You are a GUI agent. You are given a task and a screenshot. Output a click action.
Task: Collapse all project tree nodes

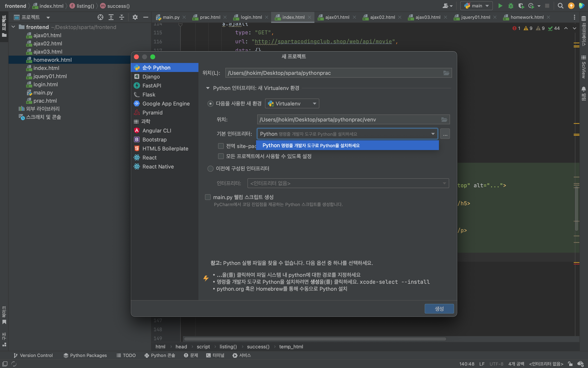click(122, 17)
